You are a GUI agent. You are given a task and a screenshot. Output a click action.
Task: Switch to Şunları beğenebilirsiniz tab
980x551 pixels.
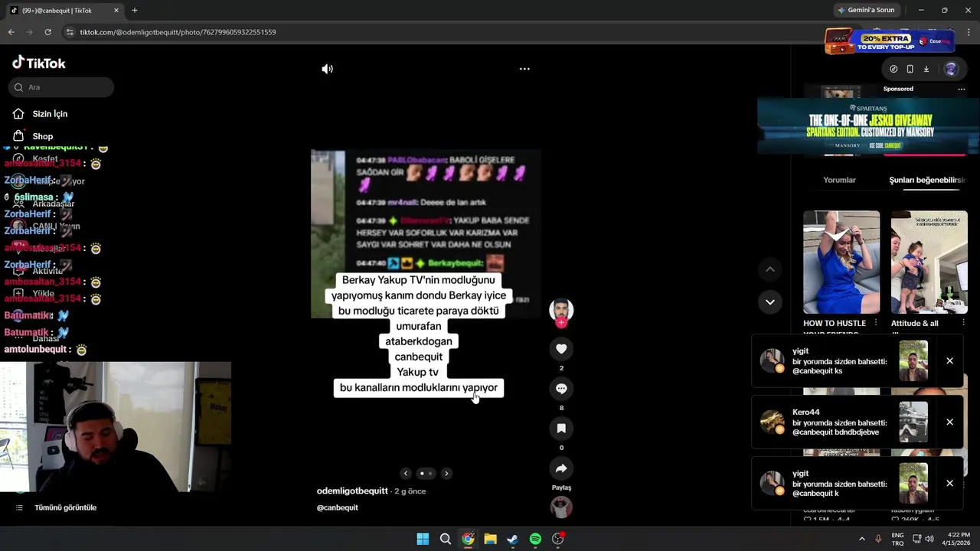pyautogui.click(x=927, y=180)
